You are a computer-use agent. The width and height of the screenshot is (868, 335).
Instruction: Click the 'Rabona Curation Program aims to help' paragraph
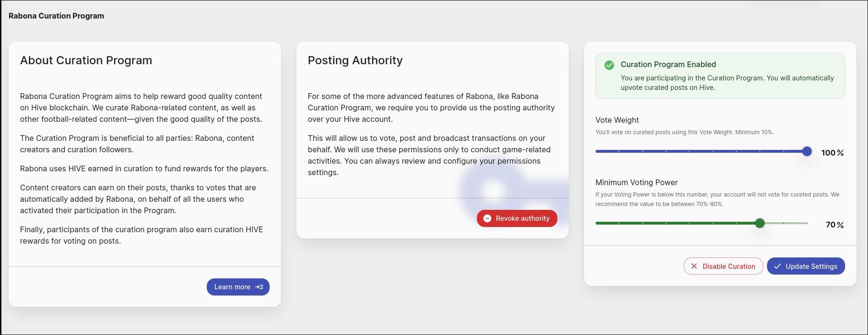point(141,108)
